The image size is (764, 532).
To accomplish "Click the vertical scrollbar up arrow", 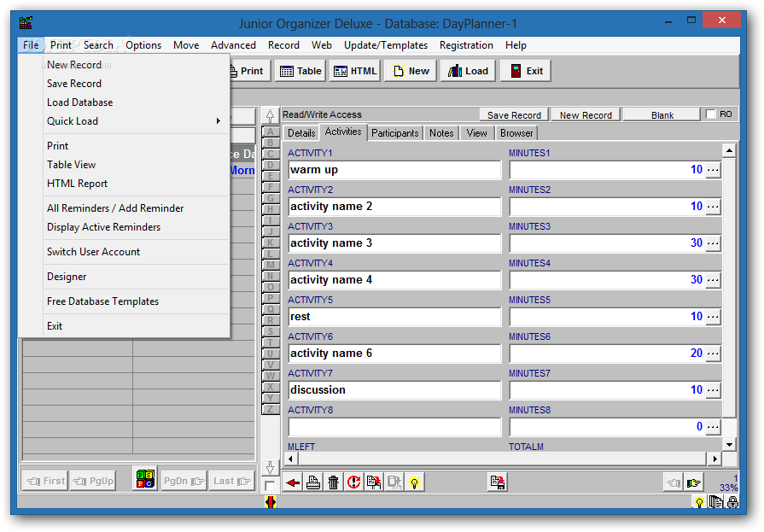I will click(x=729, y=150).
